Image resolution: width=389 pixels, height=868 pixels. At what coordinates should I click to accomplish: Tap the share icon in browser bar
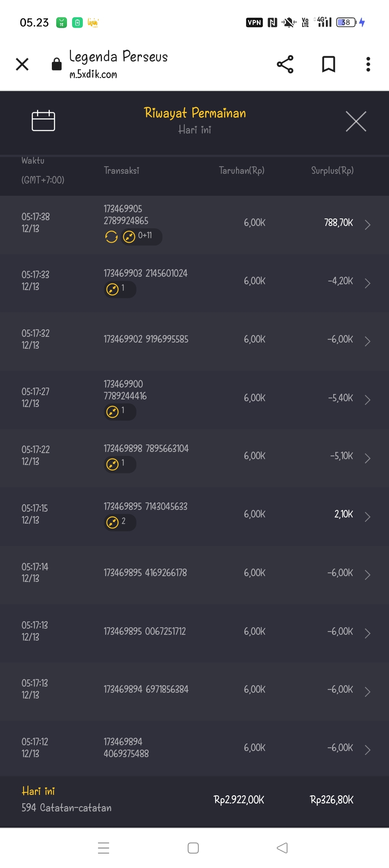[x=285, y=64]
